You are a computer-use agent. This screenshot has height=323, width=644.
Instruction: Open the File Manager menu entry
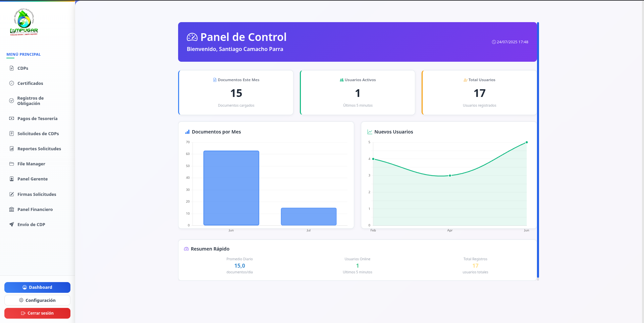click(38, 164)
